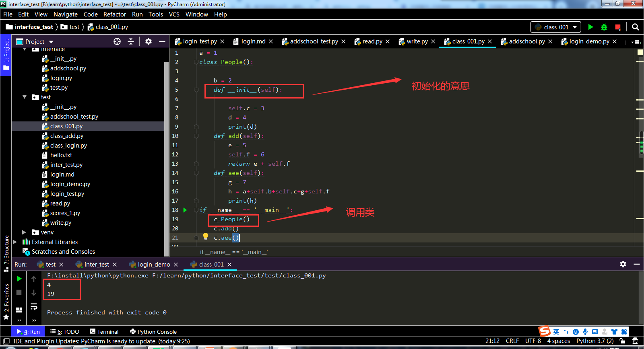Image resolution: width=644 pixels, height=349 pixels.
Task: Open Project panel settings gear
Action: click(149, 41)
